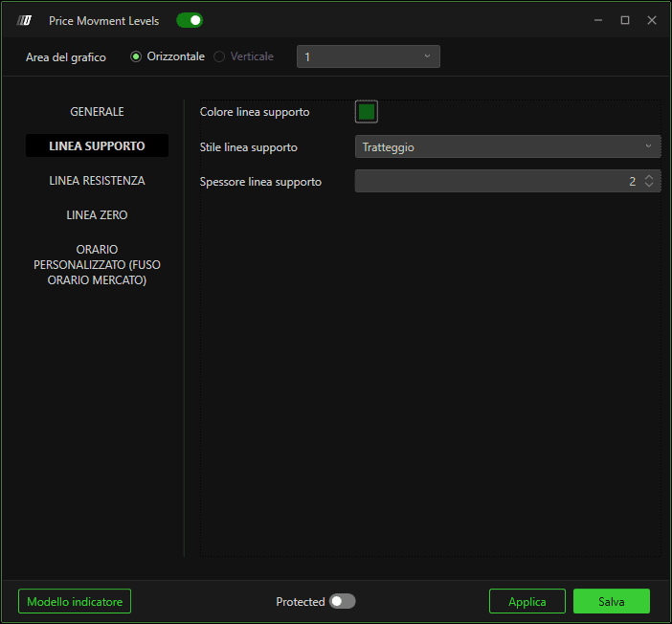
Task: Click the 'Spessore linea supporto' label
Action: point(260,182)
